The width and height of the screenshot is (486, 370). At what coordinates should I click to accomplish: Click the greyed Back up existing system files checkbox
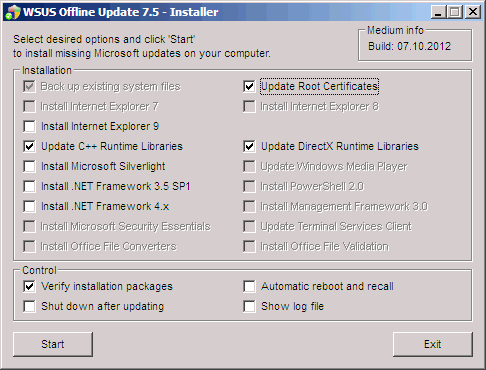tap(29, 87)
